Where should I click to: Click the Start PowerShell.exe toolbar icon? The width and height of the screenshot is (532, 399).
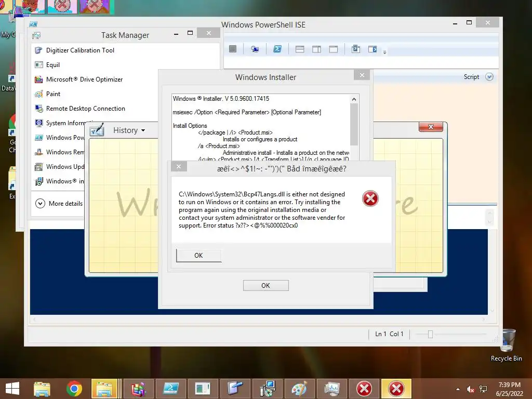[x=277, y=49]
